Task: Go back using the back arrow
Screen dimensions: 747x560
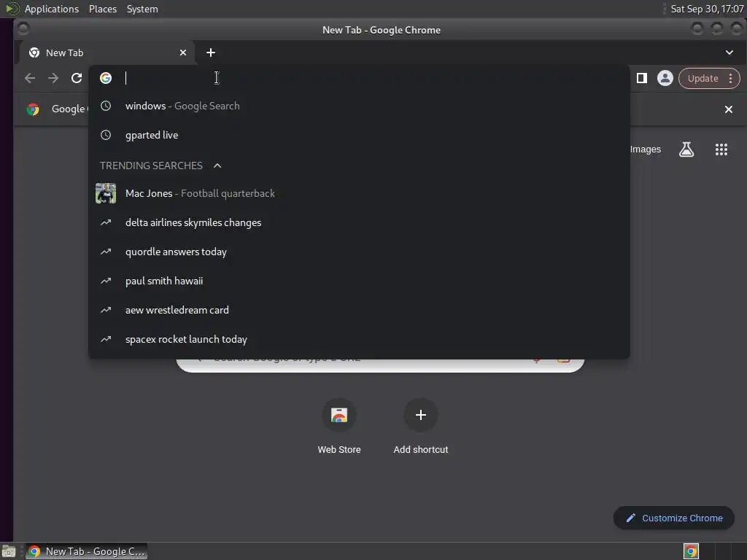Action: click(29, 78)
